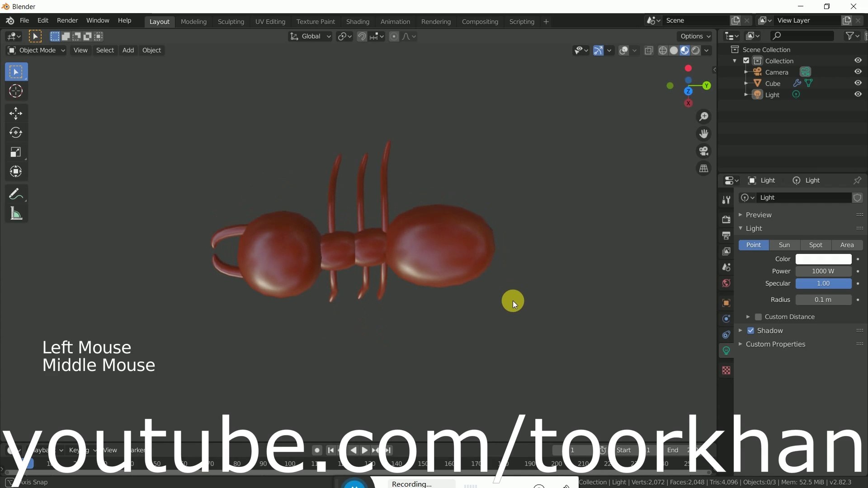This screenshot has height=488, width=868.
Task: Click the light Color swatch
Action: pos(823,259)
